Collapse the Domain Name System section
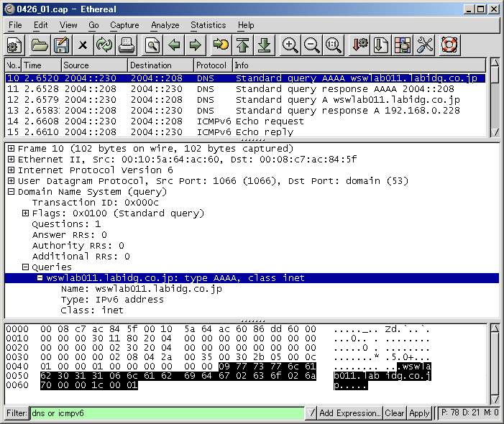This screenshot has height=424, width=504. click(12, 192)
